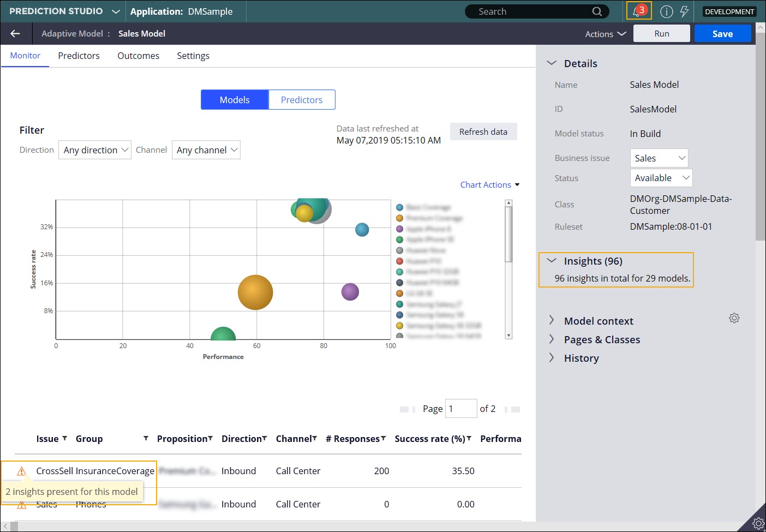This screenshot has width=766, height=532.
Task: Open Model context gear settings icon
Action: tap(734, 318)
